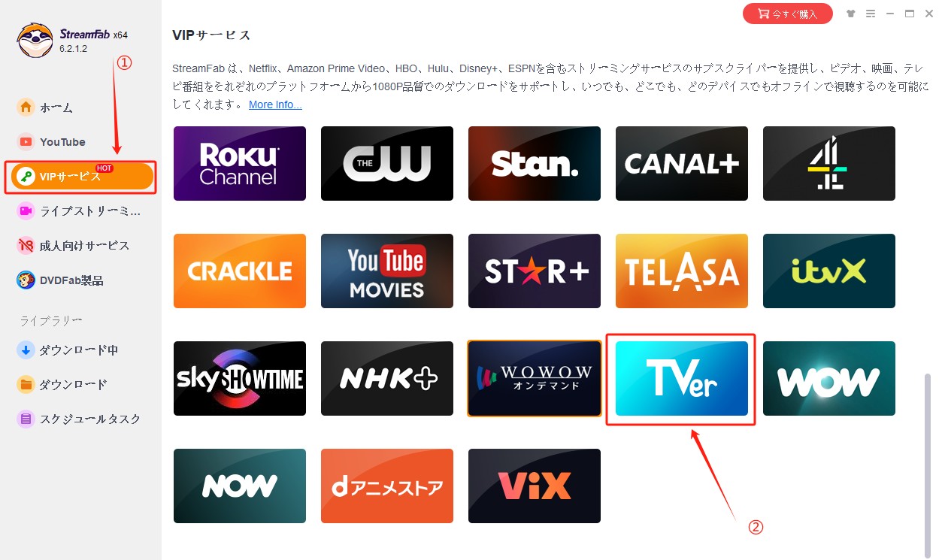Open the CANAL+ service tile

coord(682,164)
